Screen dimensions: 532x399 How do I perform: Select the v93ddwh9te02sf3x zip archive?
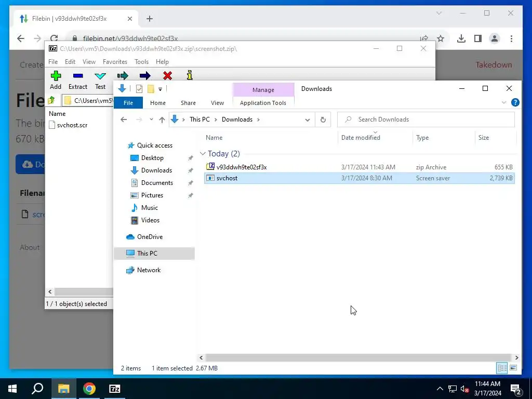tap(360, 167)
